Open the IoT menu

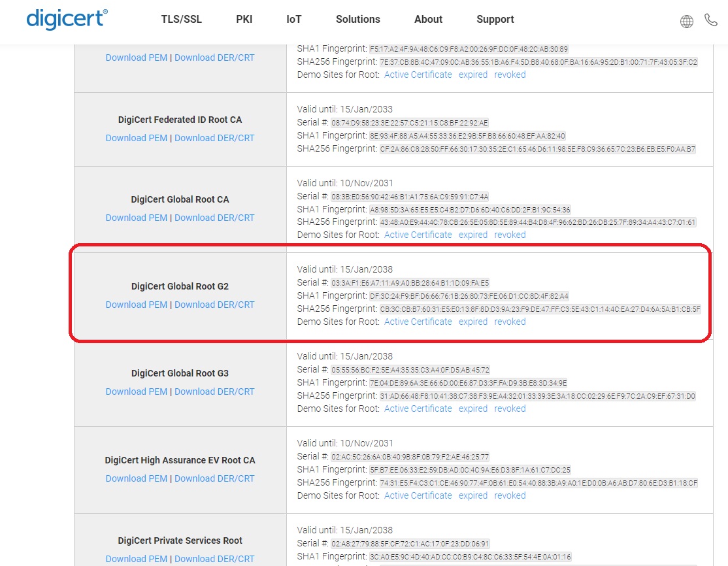coord(294,20)
